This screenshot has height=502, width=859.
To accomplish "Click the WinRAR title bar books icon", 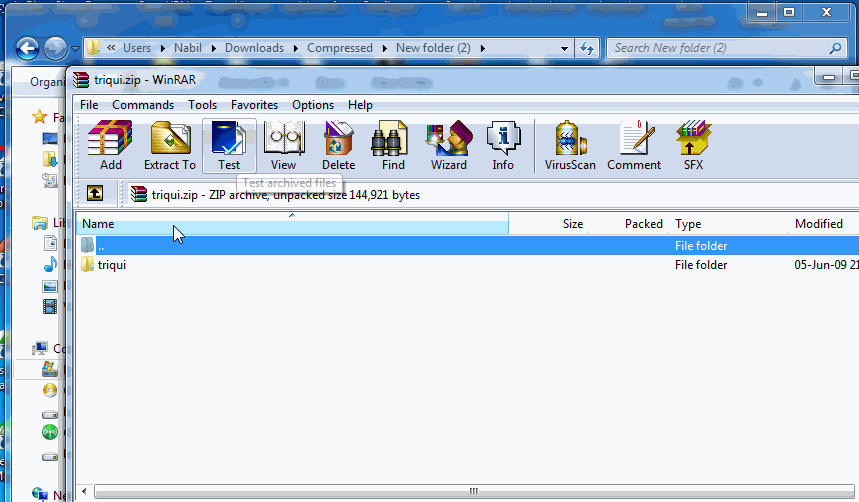I will pyautogui.click(x=81, y=80).
